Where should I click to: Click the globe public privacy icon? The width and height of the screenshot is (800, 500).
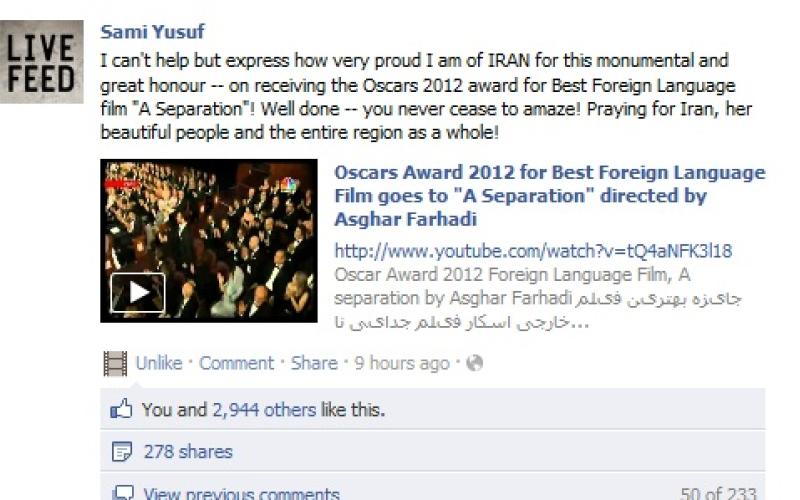pyautogui.click(x=474, y=363)
